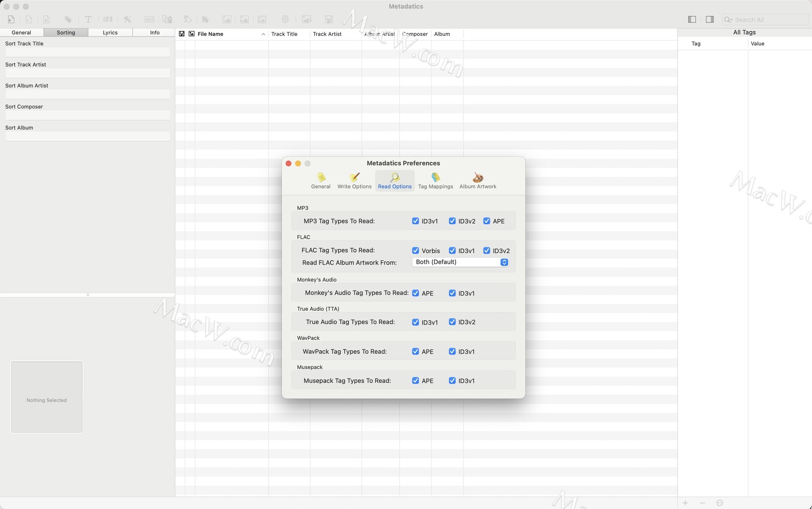
Task: Click the Sort Track Title field
Action: (x=88, y=52)
